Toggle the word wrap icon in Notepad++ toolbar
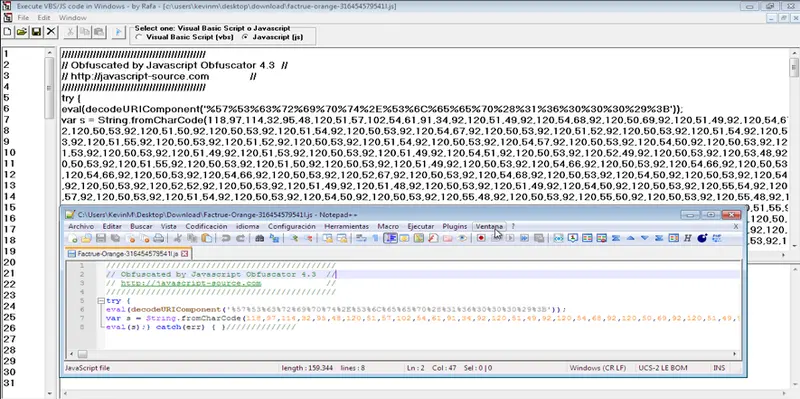The width and height of the screenshot is (800, 399). pos(361,238)
